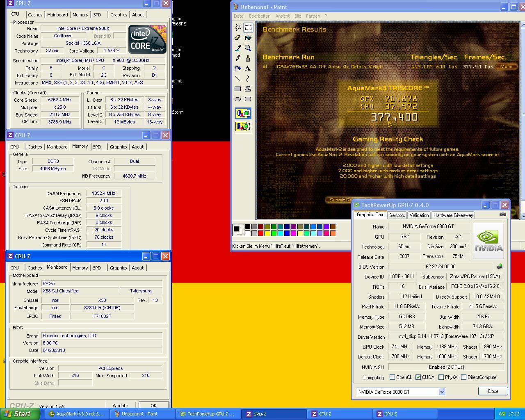Enable the OpenCL checkbox in GPU-Z
525x420 pixels.
click(392, 377)
